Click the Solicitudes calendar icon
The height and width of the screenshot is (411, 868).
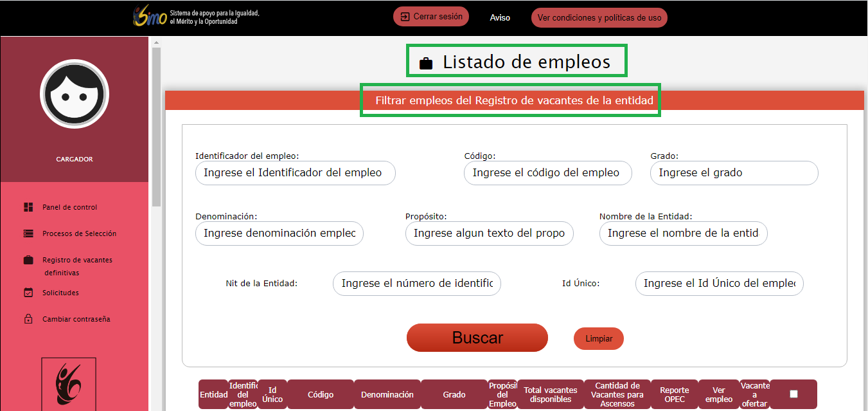pos(28,293)
